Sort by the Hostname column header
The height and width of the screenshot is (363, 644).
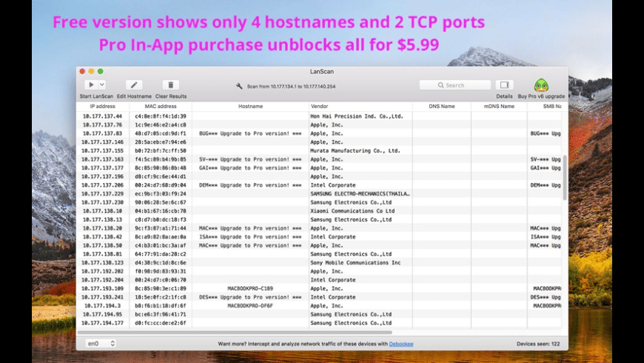(250, 106)
